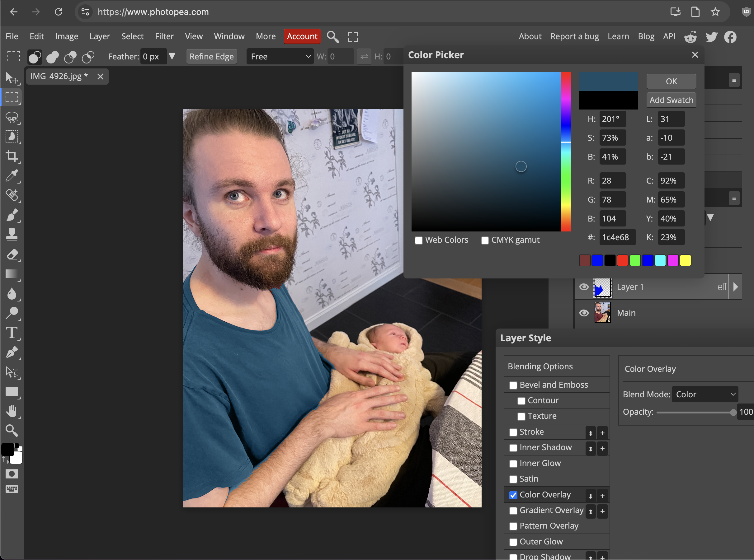Select the Crop tool
Viewport: 754px width, 560px height.
tap(12, 156)
